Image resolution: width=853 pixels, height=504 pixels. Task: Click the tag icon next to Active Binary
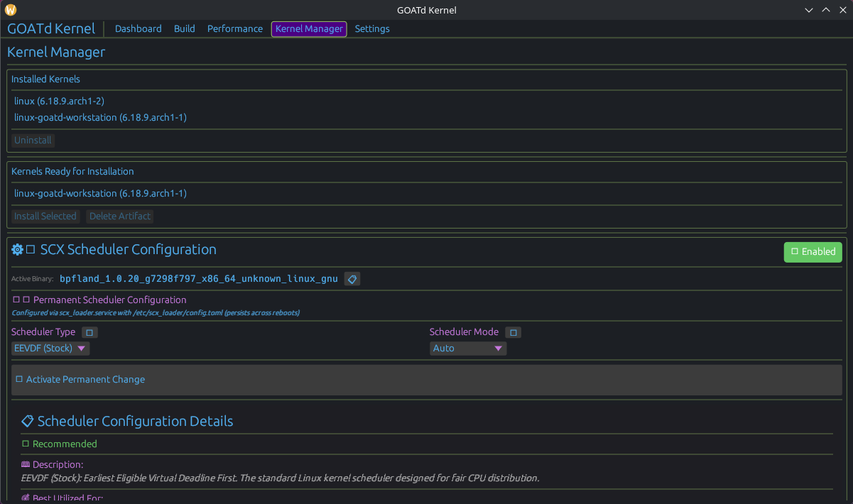tap(352, 279)
